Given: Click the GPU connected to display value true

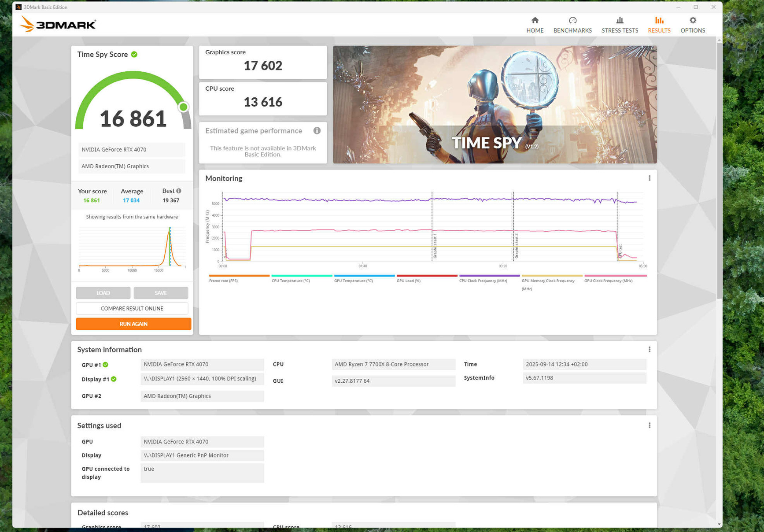Looking at the screenshot, I should (202, 473).
